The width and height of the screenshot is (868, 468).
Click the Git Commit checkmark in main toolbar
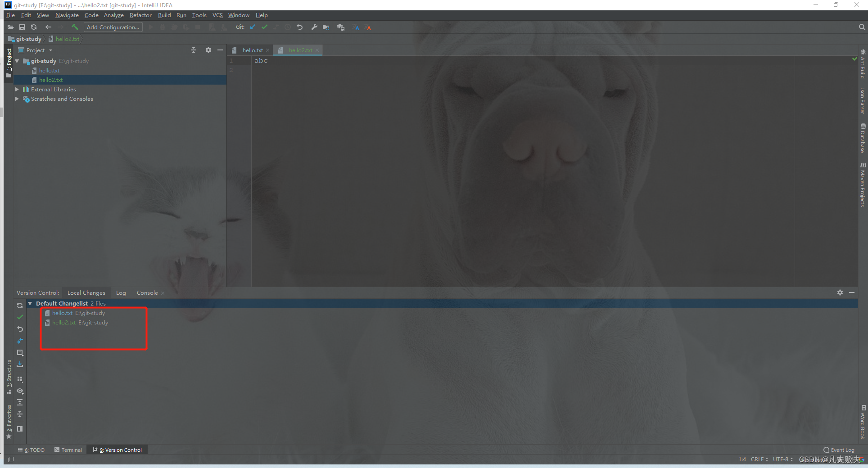click(264, 27)
